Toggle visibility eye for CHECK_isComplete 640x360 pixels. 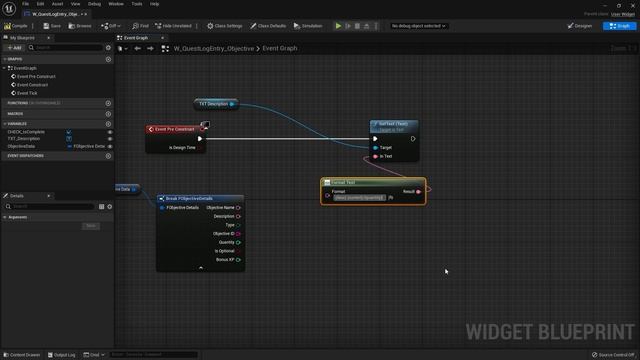(110, 132)
